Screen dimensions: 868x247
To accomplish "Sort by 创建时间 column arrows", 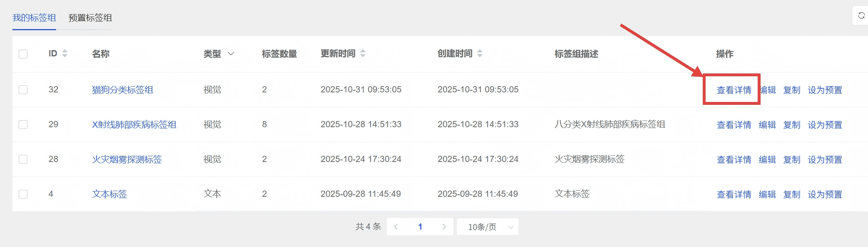I will click(479, 53).
